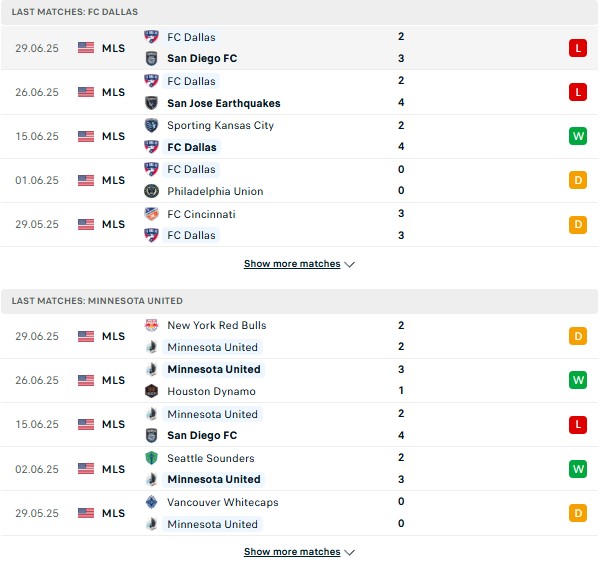The width and height of the screenshot is (602, 566).
Task: Click the Last Matches: FC Dallas header
Action: point(75,12)
